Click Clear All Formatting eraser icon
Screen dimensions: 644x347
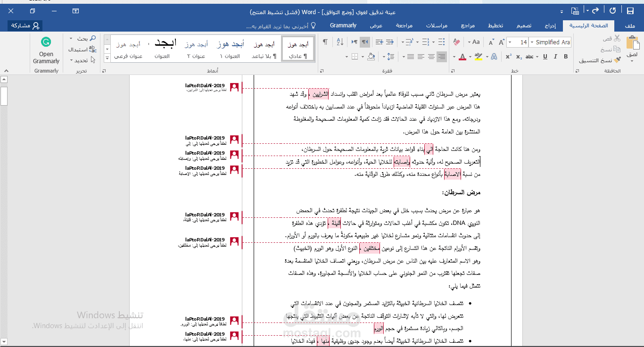click(456, 42)
